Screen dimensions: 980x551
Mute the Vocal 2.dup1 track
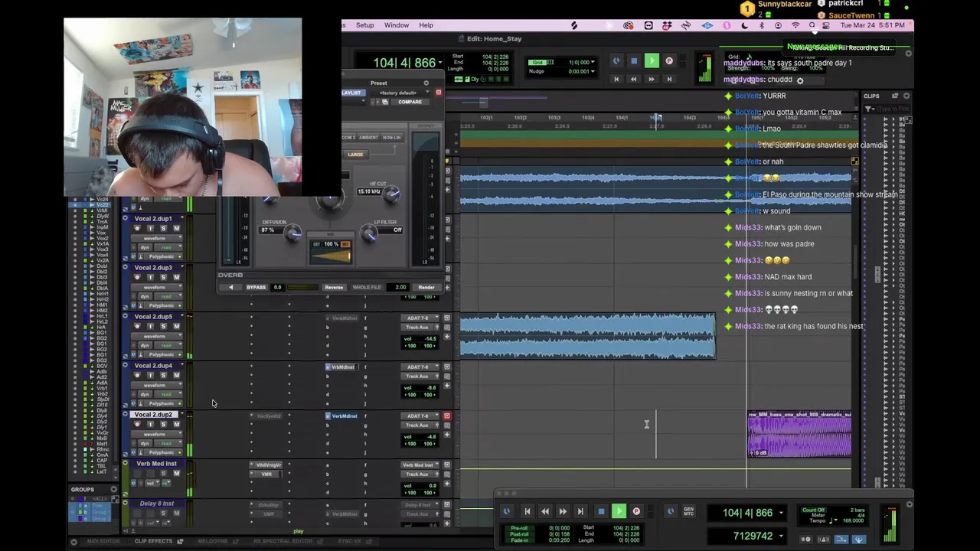[x=176, y=228]
